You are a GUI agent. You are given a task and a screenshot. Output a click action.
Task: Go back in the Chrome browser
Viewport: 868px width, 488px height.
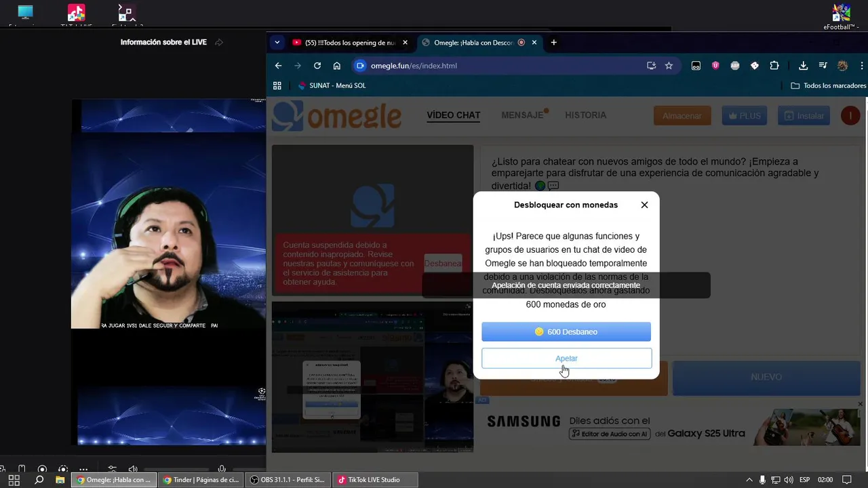click(278, 66)
